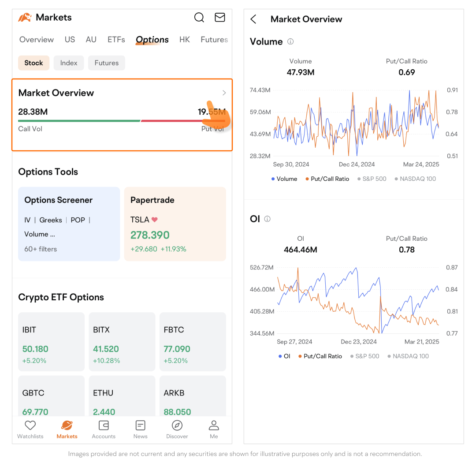476x463 pixels.
Task: Toggle NASDAQ 100 series in OI chart
Action: [408, 356]
